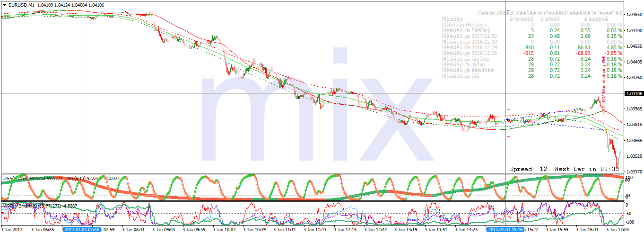Click the highlighted current price label 1.04106
The width and height of the screenshot is (644, 235).
(634, 94)
